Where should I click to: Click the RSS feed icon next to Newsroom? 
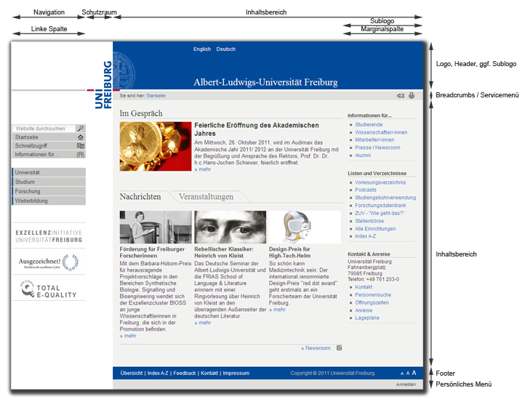point(339,348)
